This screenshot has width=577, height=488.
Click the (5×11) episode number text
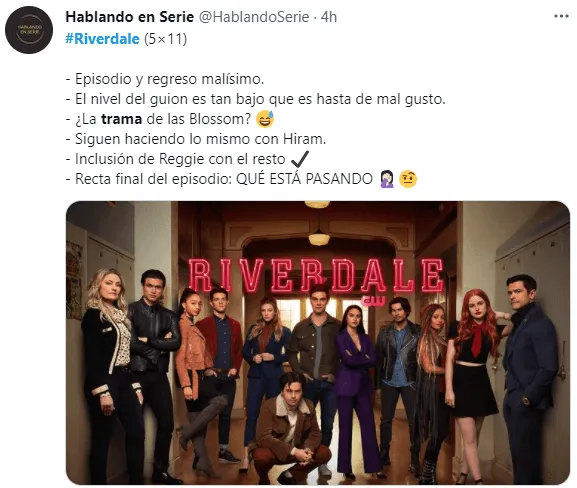165,39
